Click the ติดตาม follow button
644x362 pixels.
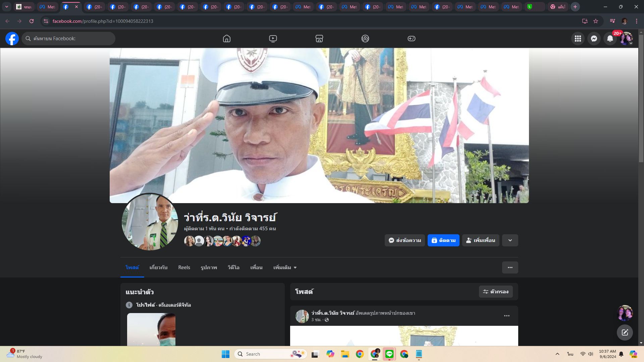[443, 240]
